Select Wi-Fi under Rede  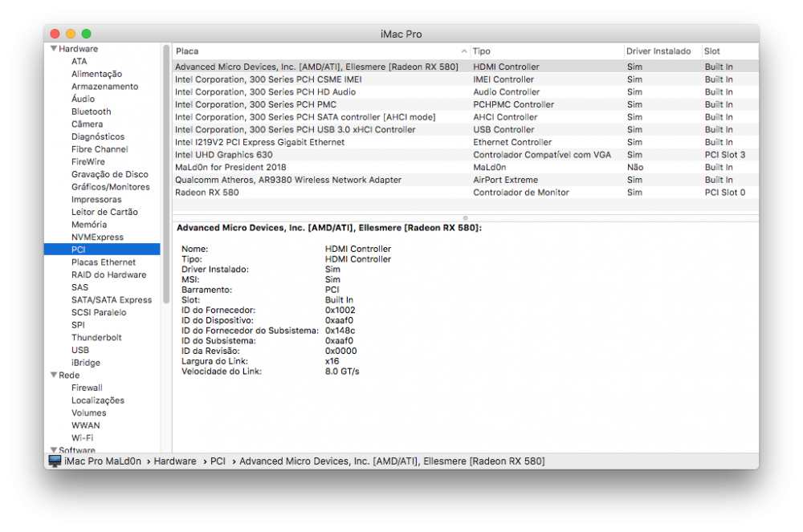click(83, 438)
